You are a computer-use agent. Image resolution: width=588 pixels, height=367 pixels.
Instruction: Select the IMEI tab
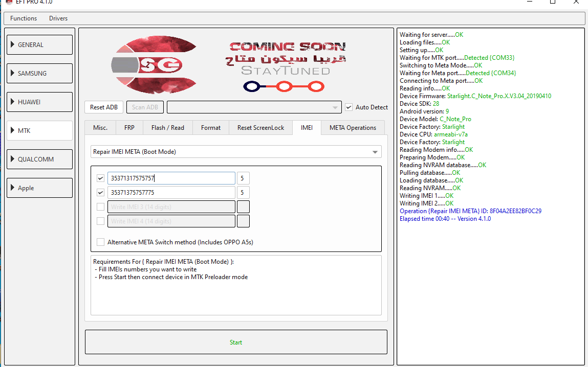click(x=307, y=128)
